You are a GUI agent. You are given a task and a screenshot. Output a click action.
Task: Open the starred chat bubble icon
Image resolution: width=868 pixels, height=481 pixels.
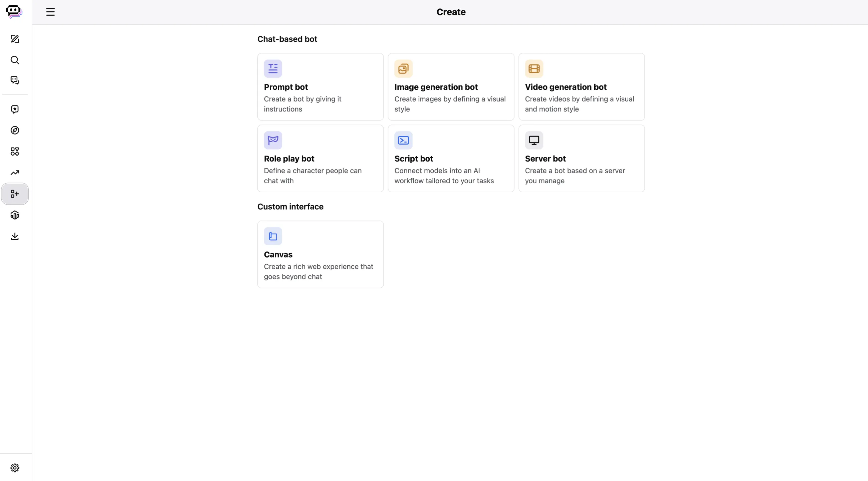pos(15,109)
